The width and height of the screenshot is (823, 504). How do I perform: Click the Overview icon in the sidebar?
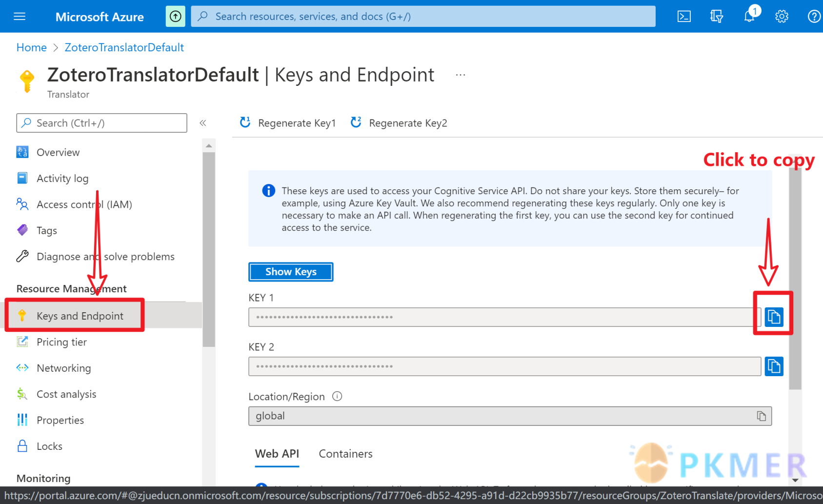pyautogui.click(x=22, y=152)
